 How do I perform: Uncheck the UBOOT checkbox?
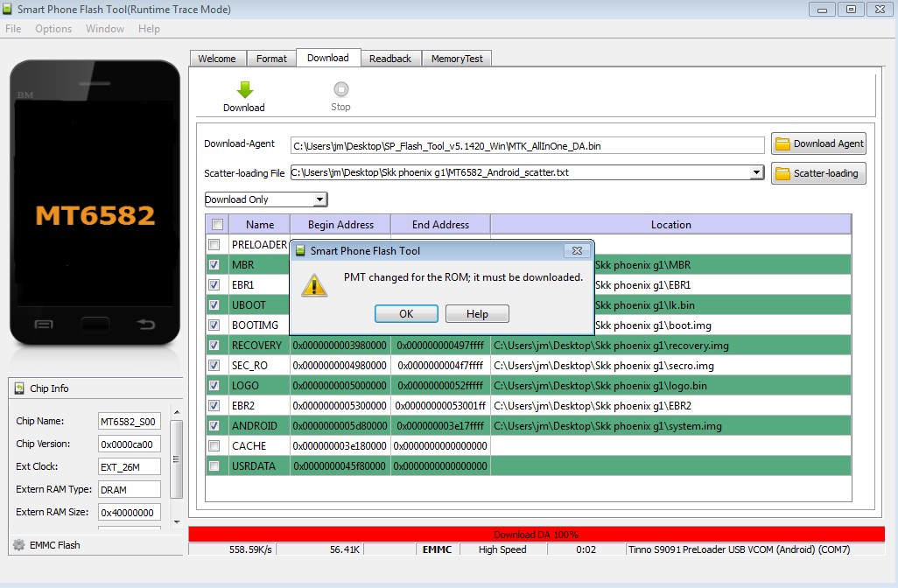tap(214, 304)
